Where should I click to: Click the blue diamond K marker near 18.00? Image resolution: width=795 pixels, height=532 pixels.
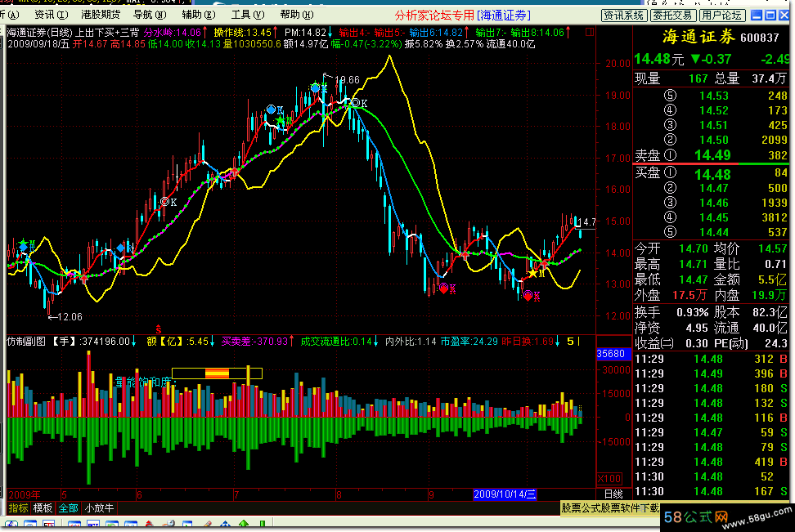(x=272, y=109)
